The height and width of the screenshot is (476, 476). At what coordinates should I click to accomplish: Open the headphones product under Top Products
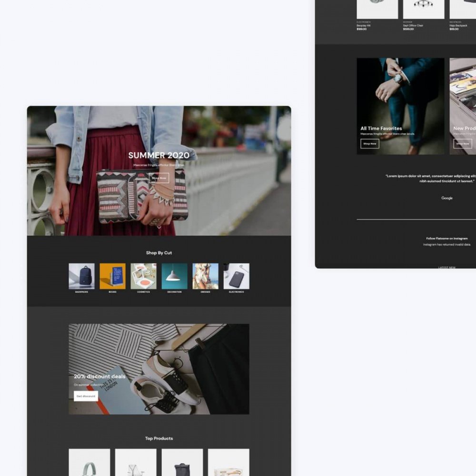click(x=89, y=462)
